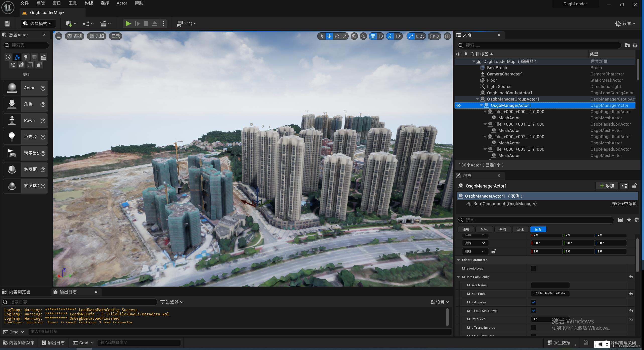Collapse the Tile_+000_+001_L17_000 tree item
Screen dimensions: 644x350
[x=485, y=124]
